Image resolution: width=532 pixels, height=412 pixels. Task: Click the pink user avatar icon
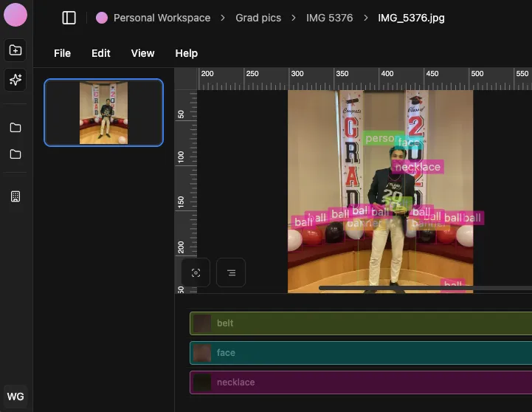tap(15, 15)
